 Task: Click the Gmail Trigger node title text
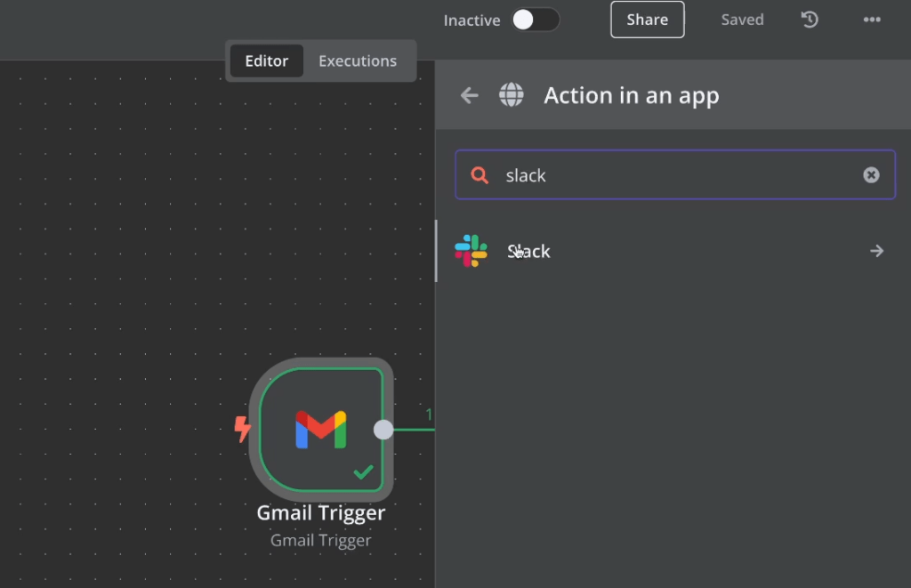click(320, 513)
